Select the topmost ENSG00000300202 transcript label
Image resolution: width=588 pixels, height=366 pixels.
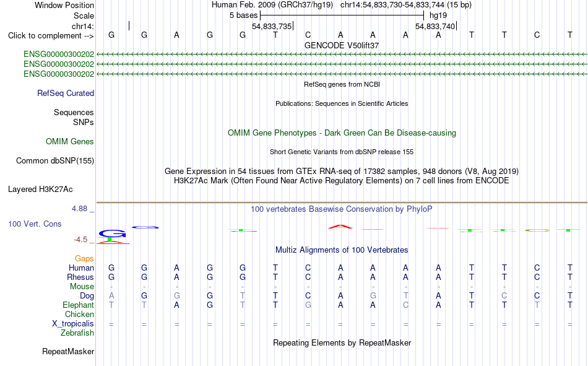[59, 54]
